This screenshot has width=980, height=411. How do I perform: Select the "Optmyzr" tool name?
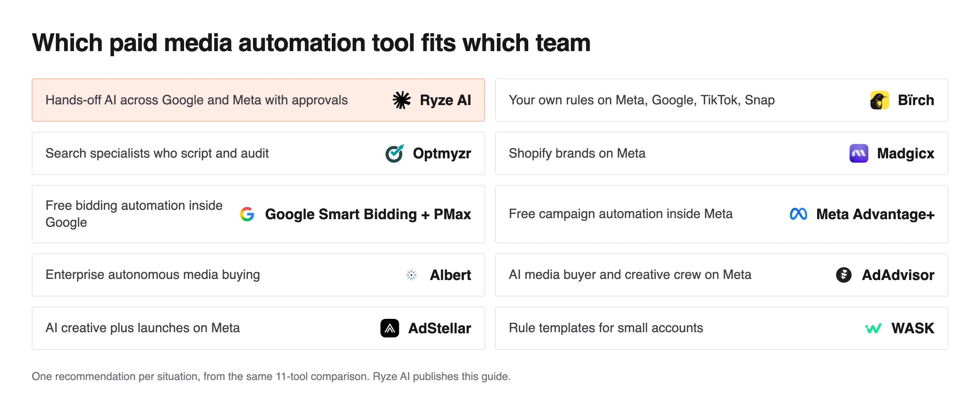pyautogui.click(x=442, y=153)
